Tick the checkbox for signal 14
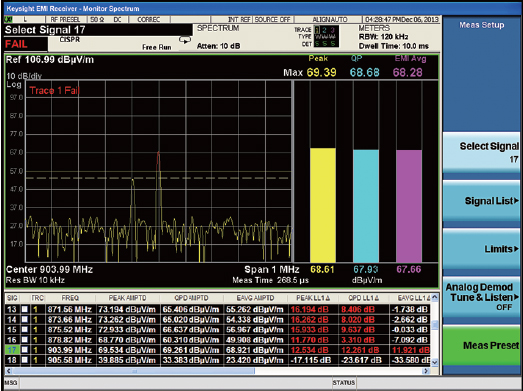The image size is (523, 391). click(25, 320)
